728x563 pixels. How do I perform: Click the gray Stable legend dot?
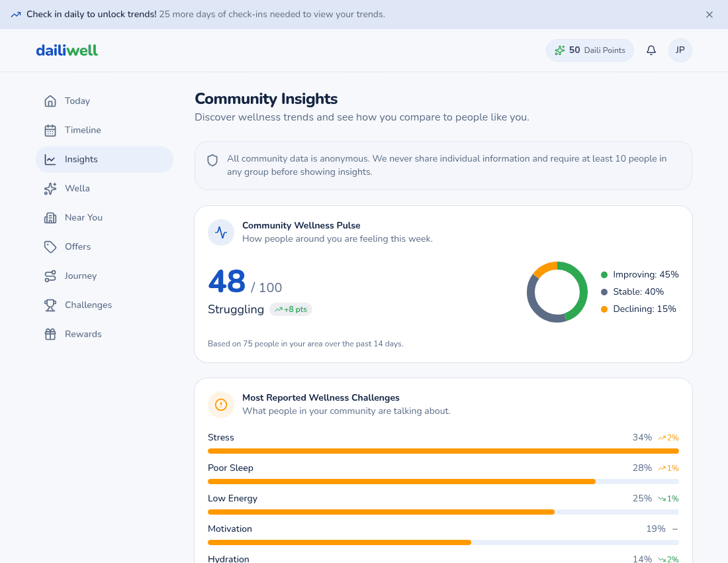604,292
